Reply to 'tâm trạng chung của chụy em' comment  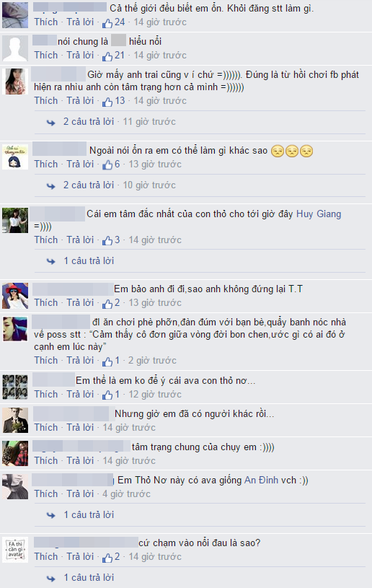(x=80, y=460)
